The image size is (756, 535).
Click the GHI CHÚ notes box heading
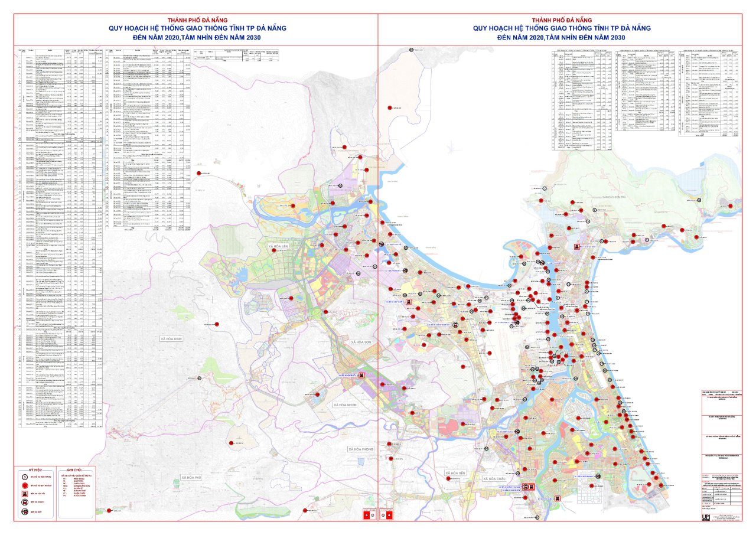click(74, 470)
